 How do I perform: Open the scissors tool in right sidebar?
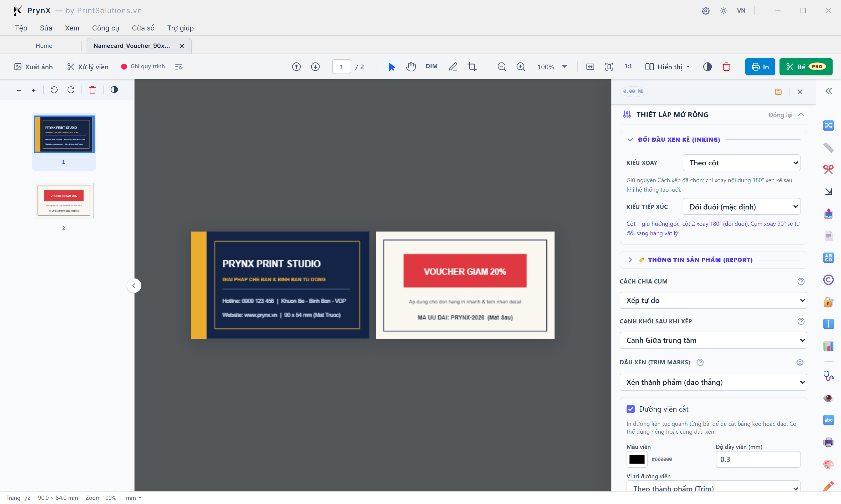(828, 170)
